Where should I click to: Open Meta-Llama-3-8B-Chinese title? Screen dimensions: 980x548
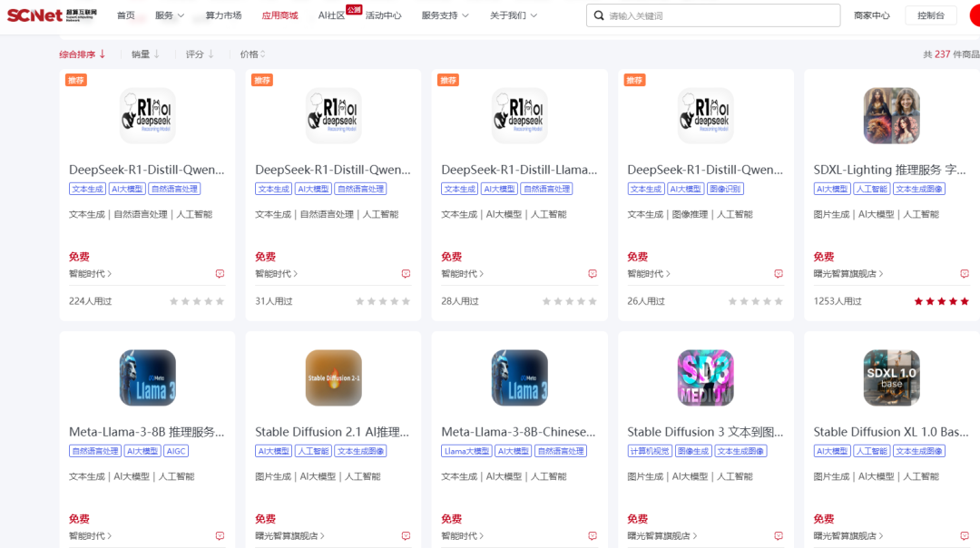tap(518, 432)
